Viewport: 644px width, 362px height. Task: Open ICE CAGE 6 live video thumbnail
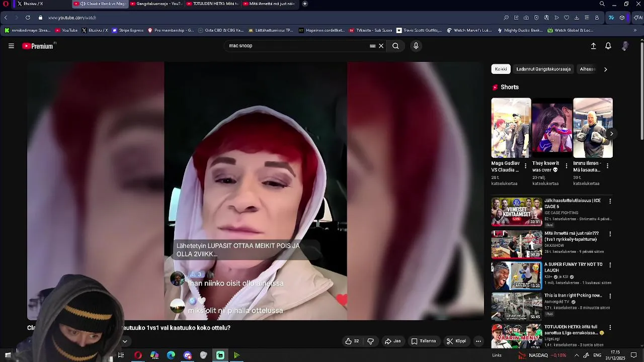(x=517, y=212)
